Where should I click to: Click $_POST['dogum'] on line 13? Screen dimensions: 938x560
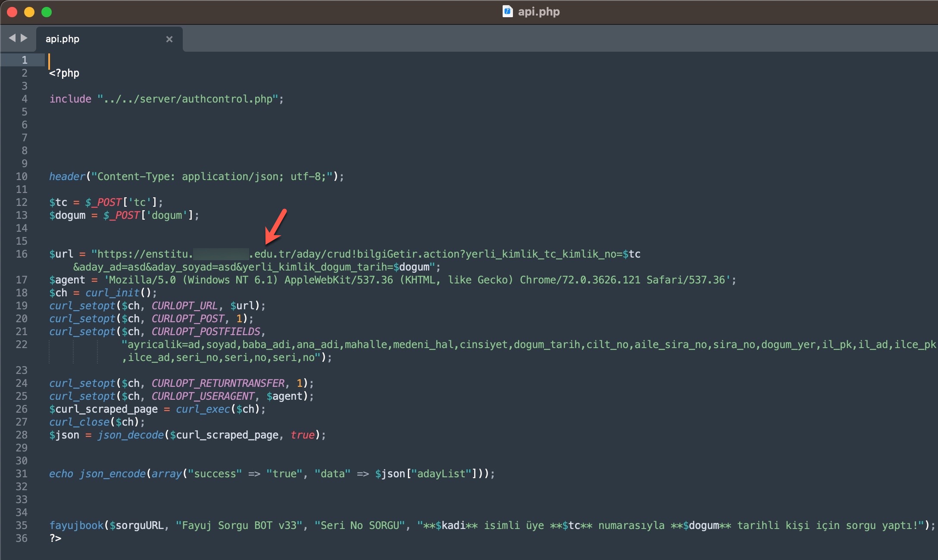148,215
